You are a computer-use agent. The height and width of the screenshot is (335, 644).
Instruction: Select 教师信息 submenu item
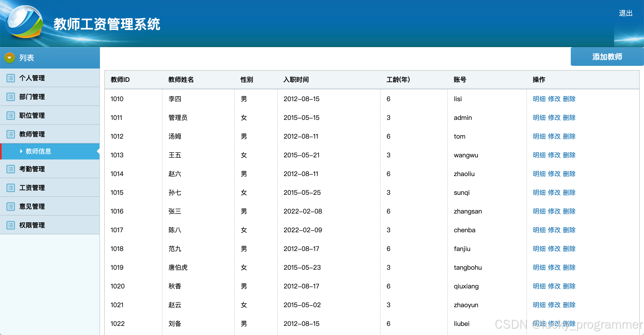(50, 151)
